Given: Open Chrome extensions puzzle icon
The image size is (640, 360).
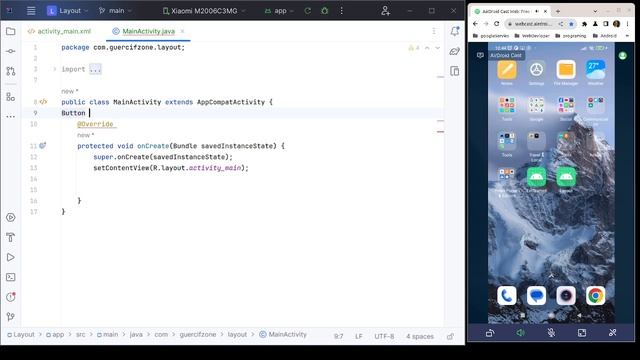Looking at the screenshot, I should click(x=584, y=24).
